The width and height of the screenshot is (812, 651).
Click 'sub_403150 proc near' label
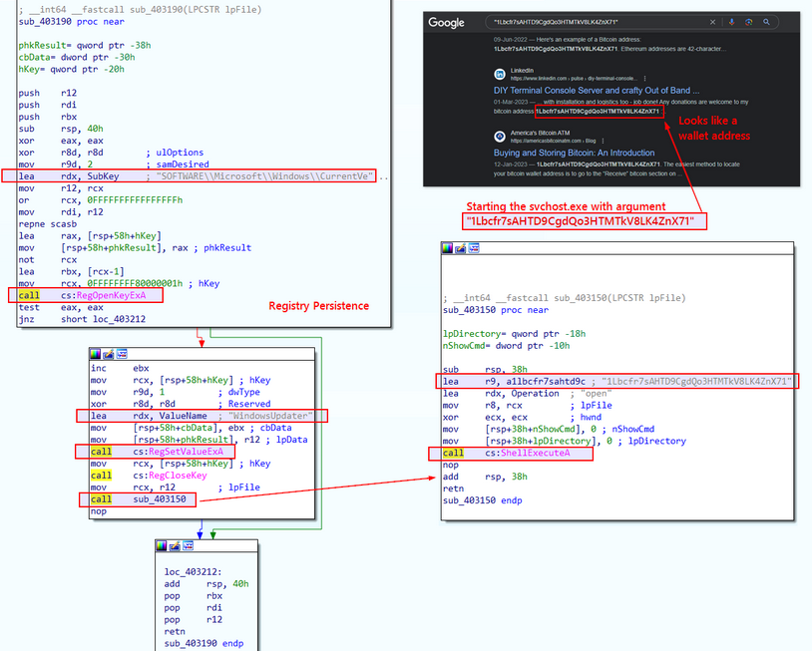click(x=496, y=310)
